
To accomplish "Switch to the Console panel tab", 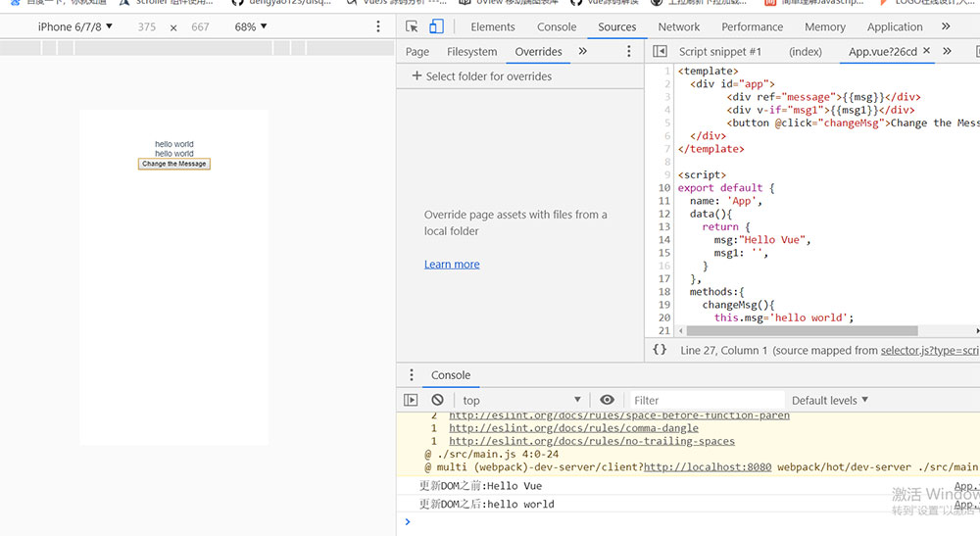I will click(x=557, y=26).
